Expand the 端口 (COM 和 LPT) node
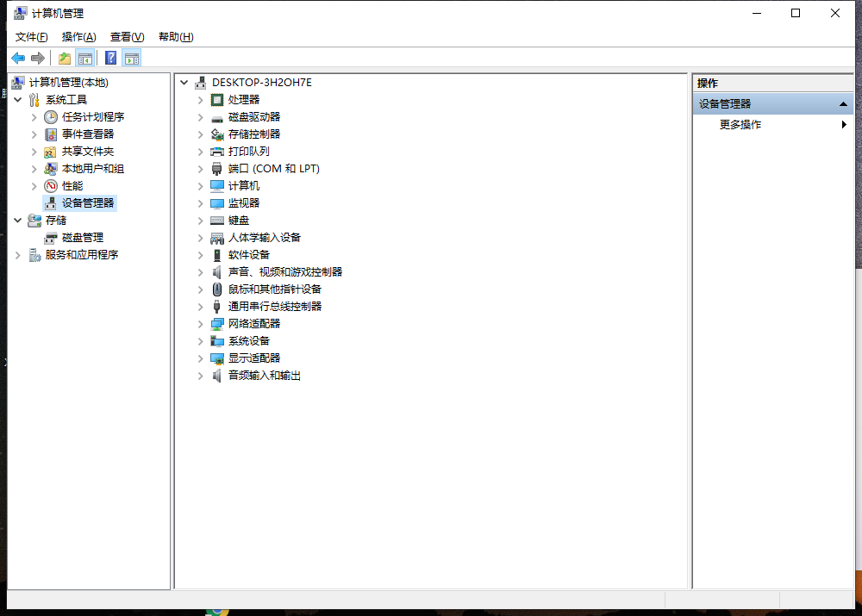Image resolution: width=862 pixels, height=616 pixels. coord(200,169)
